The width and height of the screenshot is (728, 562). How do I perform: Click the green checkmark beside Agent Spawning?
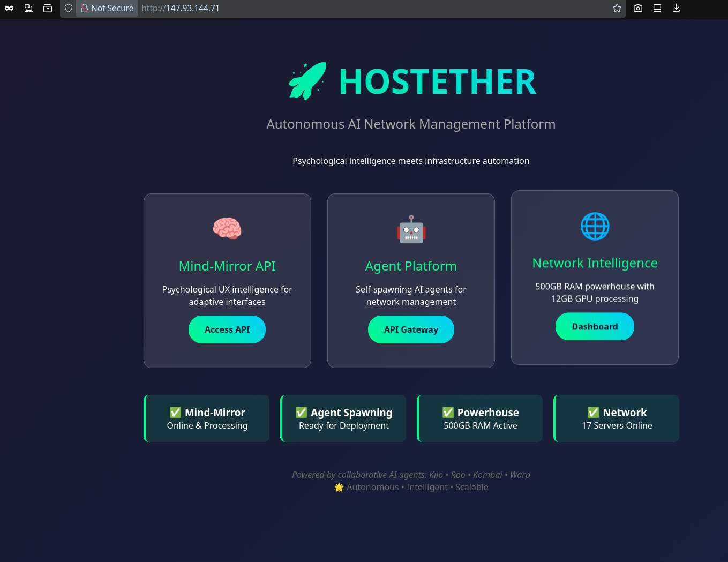301,413
